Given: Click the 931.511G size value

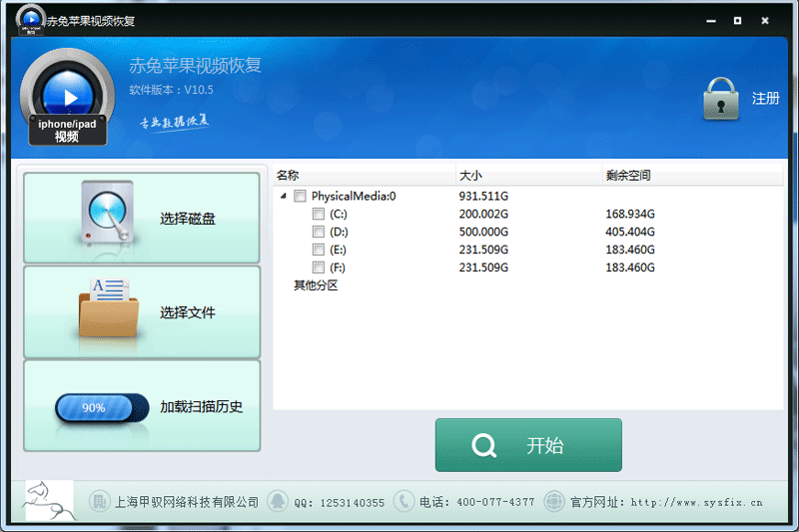Looking at the screenshot, I should click(x=483, y=196).
